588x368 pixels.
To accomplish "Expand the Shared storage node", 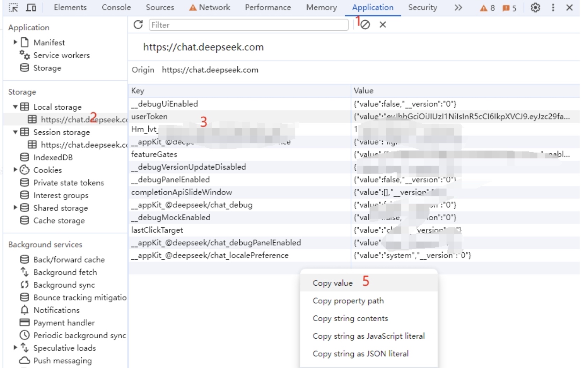I will (15, 207).
